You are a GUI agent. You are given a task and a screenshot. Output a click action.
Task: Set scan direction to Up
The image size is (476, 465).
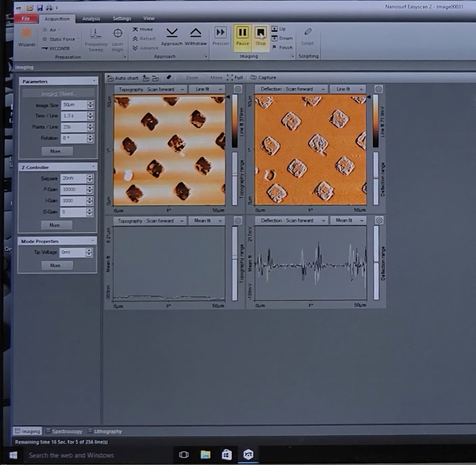point(279,29)
